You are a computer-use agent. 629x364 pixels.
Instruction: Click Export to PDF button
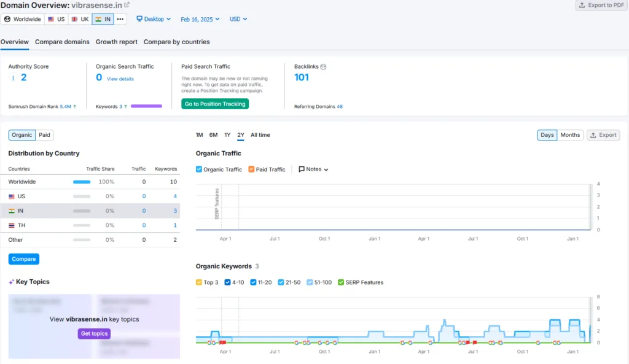pyautogui.click(x=601, y=5)
